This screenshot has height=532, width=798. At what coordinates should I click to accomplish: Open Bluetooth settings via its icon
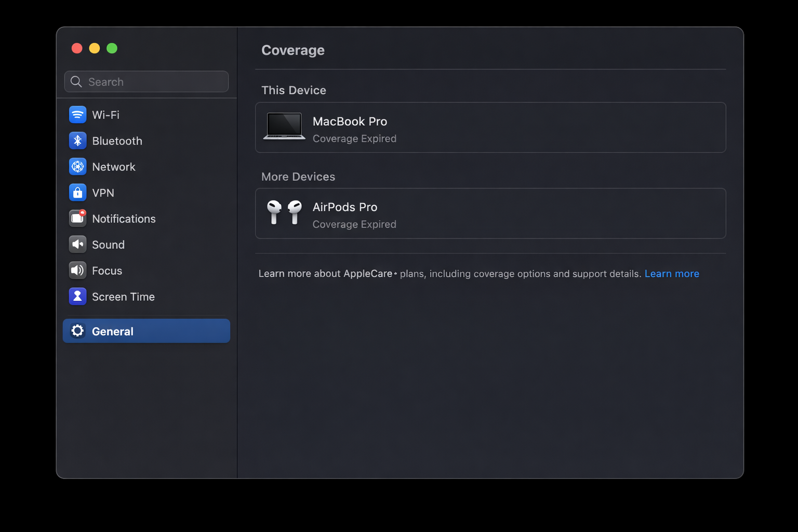[77, 140]
